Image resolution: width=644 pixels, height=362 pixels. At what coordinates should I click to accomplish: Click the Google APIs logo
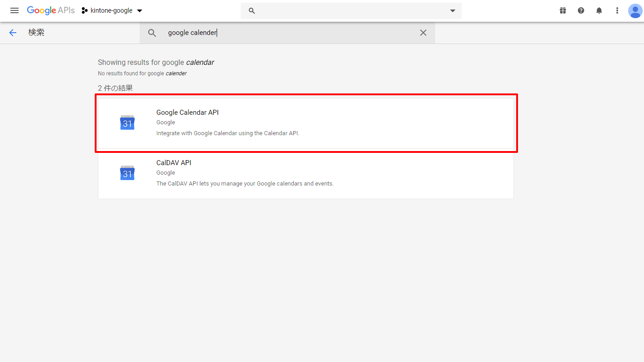(51, 10)
